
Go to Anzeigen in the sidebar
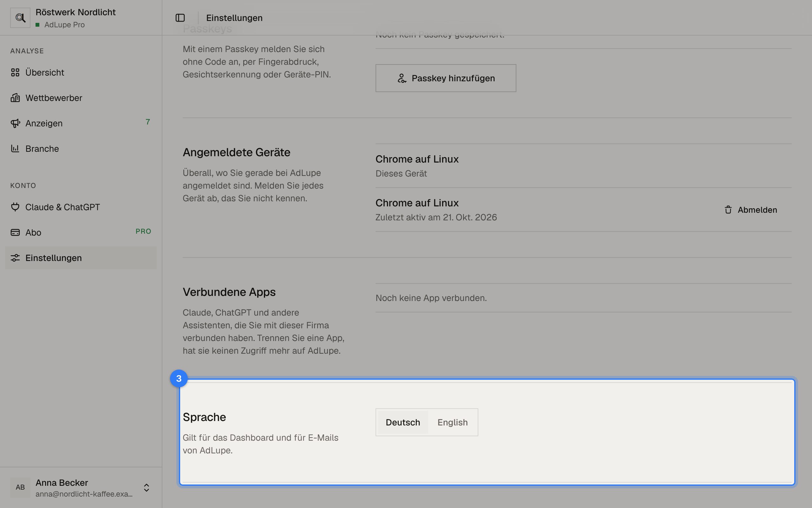(81, 123)
